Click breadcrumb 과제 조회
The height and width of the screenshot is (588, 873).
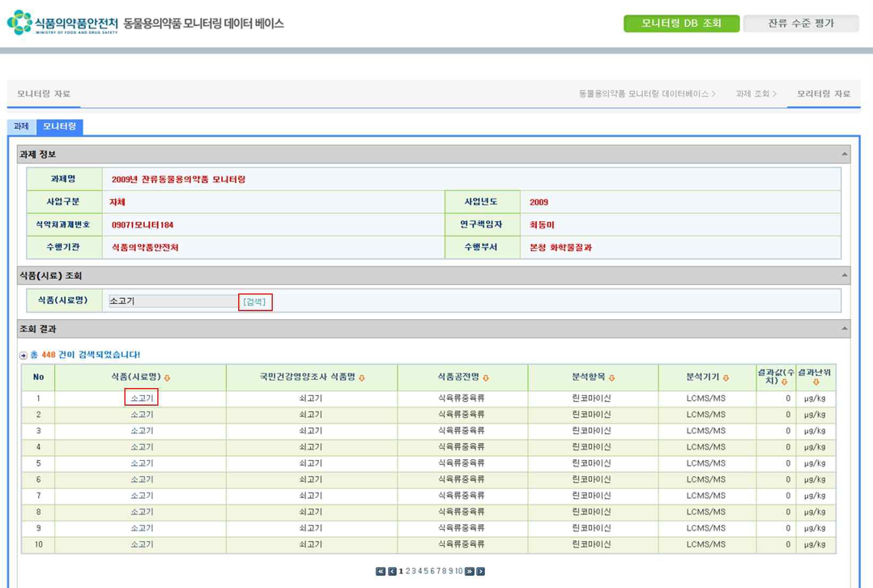point(752,94)
